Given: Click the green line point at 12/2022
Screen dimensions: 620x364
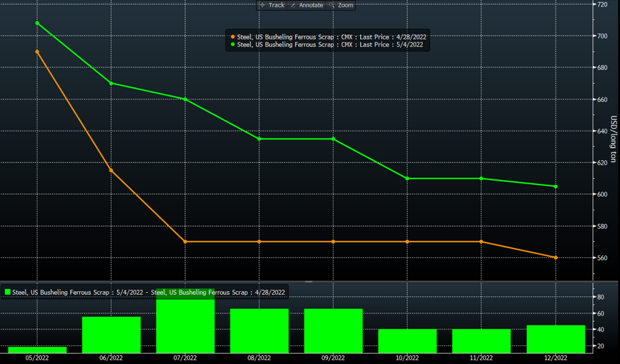Looking at the screenshot, I should coord(555,186).
